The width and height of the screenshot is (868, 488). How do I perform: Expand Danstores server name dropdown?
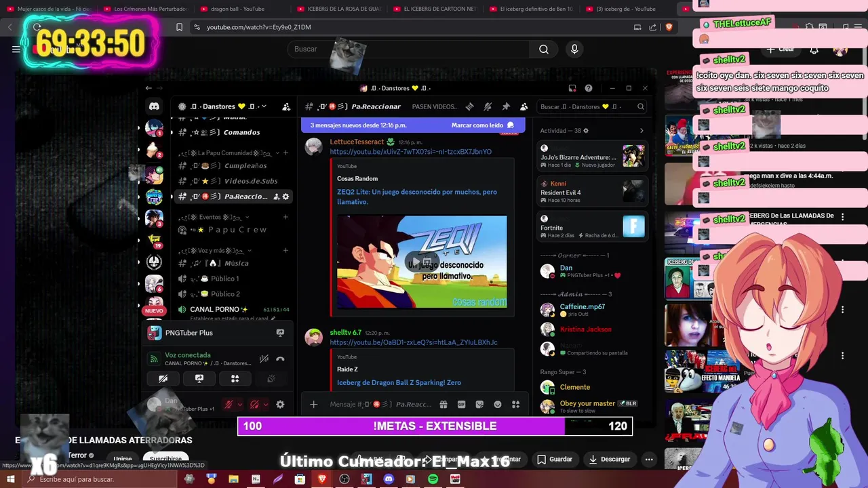pos(264,106)
